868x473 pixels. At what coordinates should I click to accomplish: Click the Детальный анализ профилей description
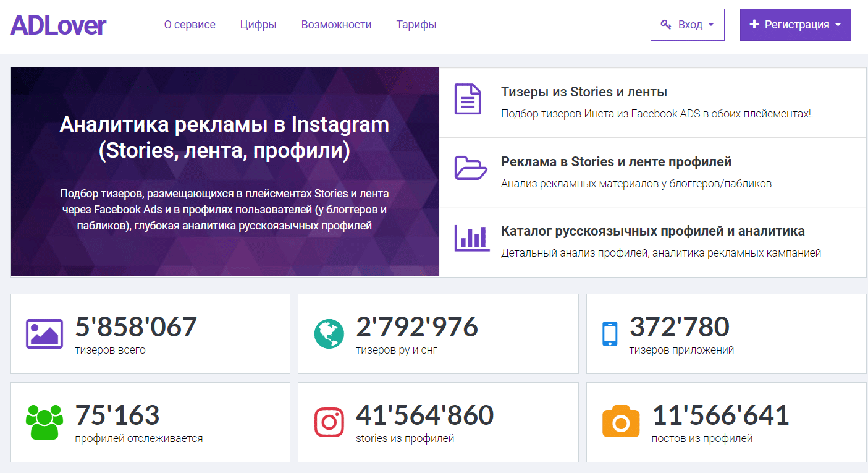click(661, 253)
